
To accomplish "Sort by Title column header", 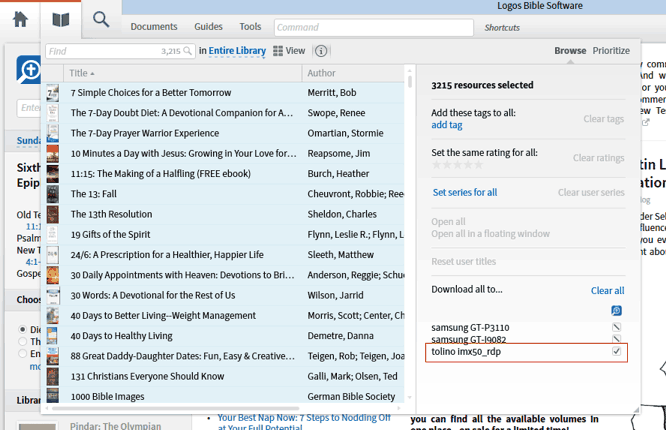I will coord(183,73).
